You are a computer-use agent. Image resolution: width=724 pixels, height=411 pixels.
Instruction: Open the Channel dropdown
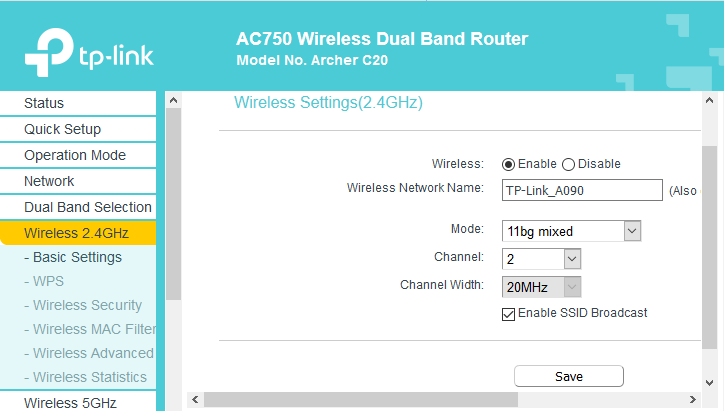(x=542, y=259)
